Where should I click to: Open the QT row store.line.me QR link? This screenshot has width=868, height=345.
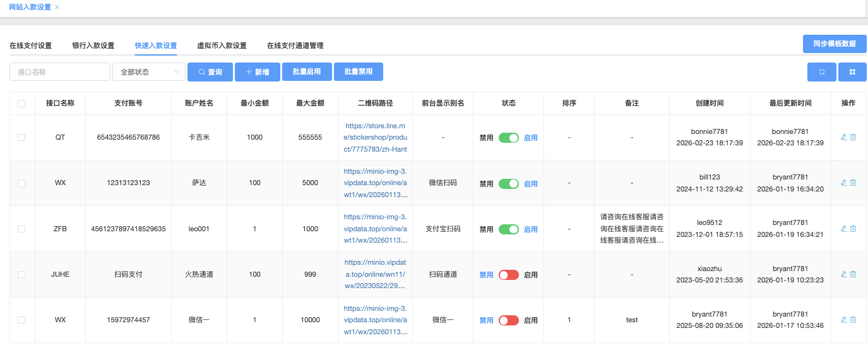[375, 137]
